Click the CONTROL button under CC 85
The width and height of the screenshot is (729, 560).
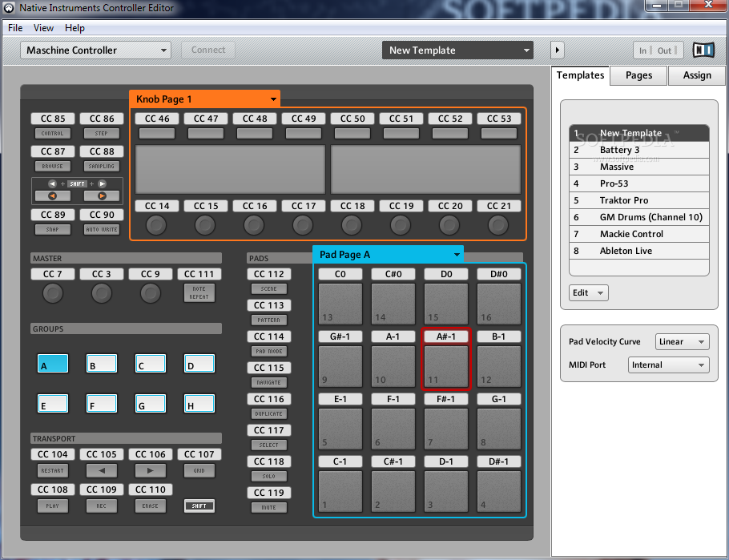[53, 134]
